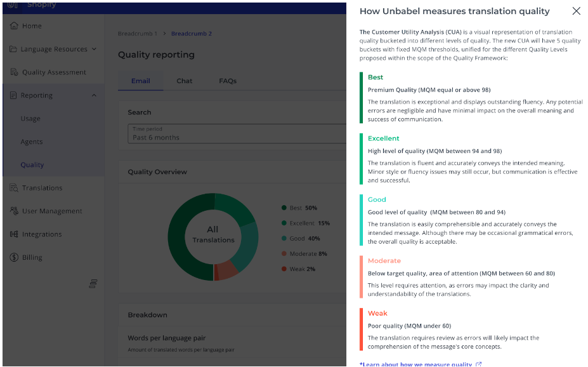The height and width of the screenshot is (367, 588).
Task: Click the 'Breakdown' section title
Action: (147, 315)
